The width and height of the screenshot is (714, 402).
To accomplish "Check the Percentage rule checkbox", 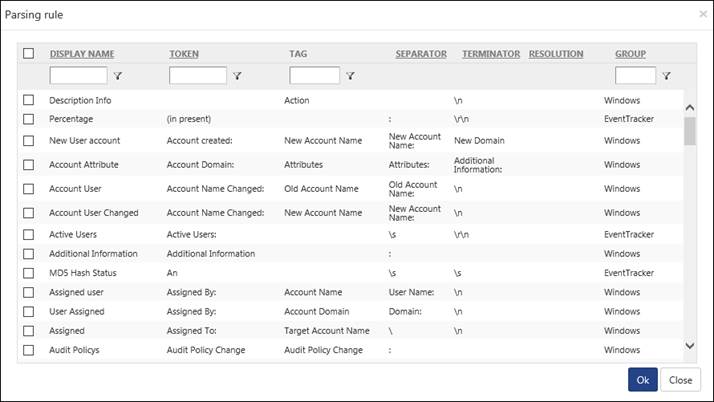I will point(28,119).
